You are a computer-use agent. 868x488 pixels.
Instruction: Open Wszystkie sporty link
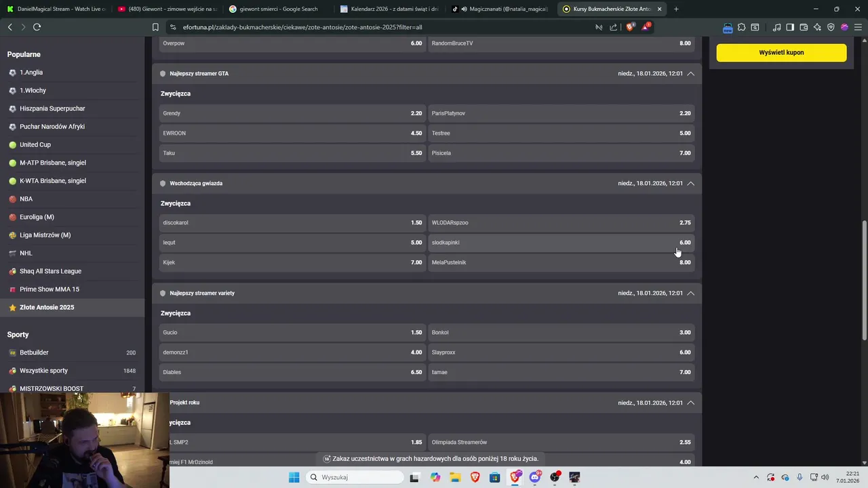tap(72, 371)
